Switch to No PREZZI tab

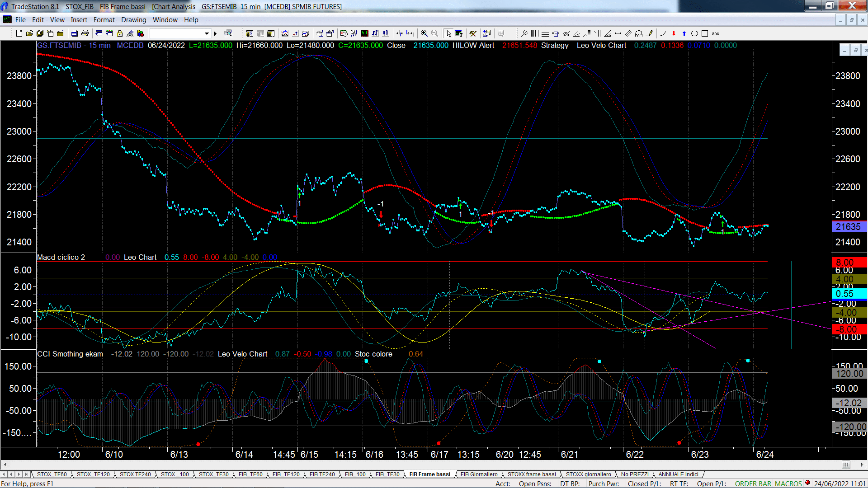(635, 474)
